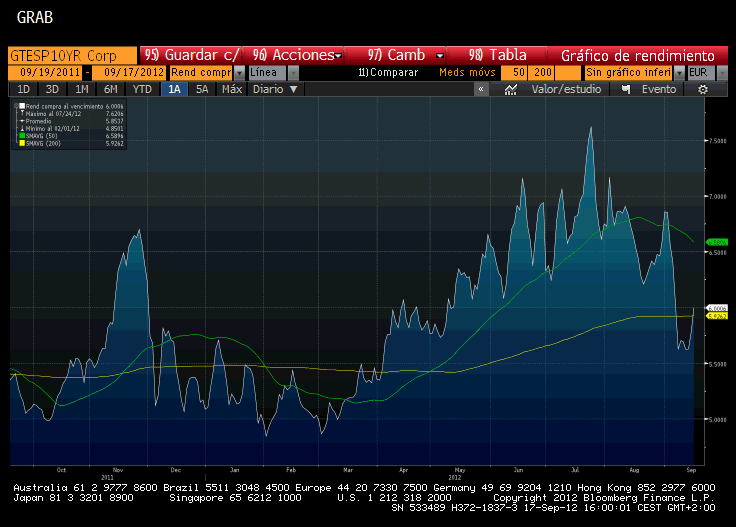This screenshot has width=736, height=527.
Task: Open the Línea chart type dropdown arrow
Action: [293, 73]
